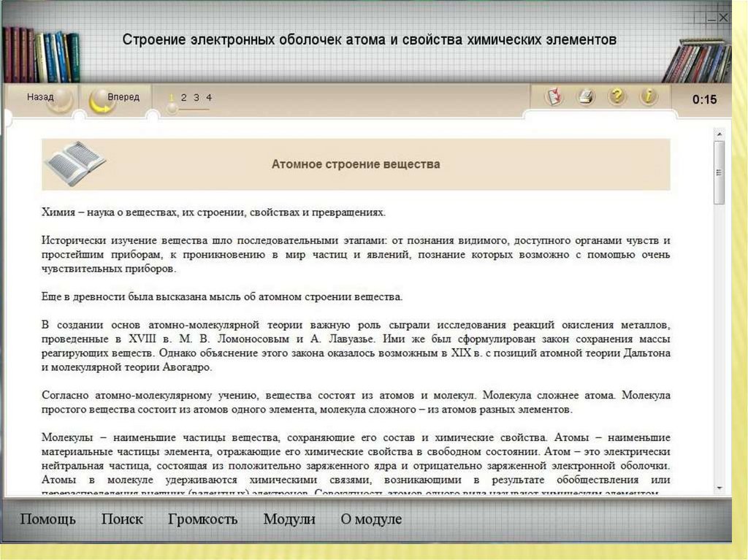Click the sentence starting with Химия – наука
Screen dimensions: 748x560
tap(213, 212)
